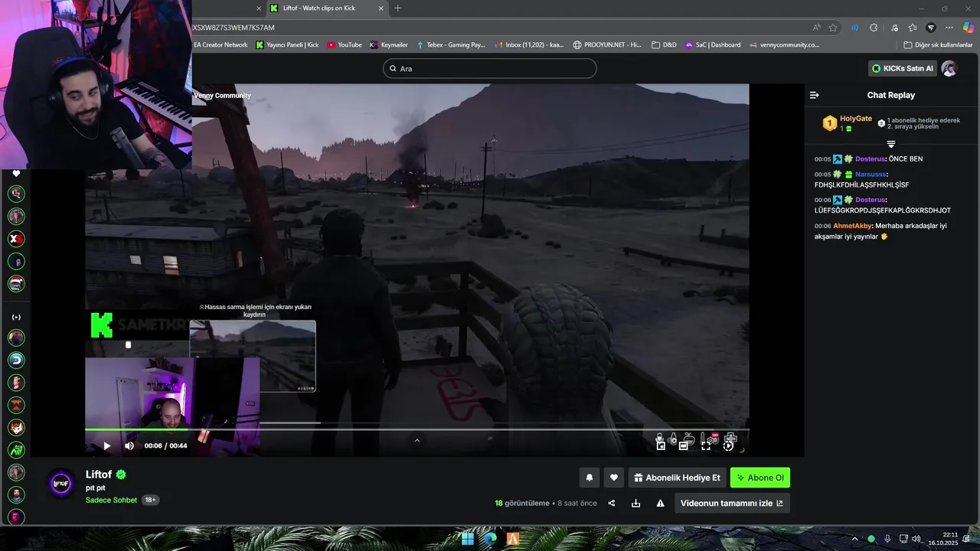Open Keymailer bookmark
Image resolution: width=980 pixels, height=551 pixels.
(x=389, y=45)
